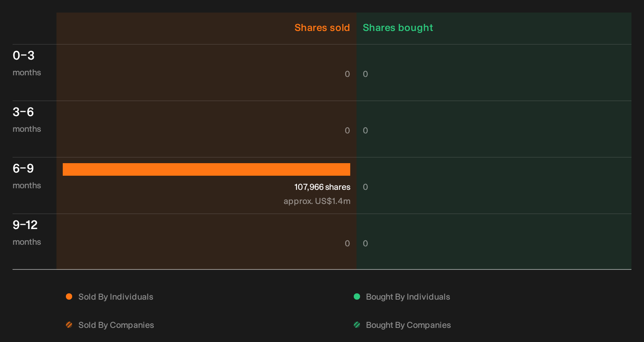Click the shares sold "0" in the 3-6 months row

click(347, 131)
